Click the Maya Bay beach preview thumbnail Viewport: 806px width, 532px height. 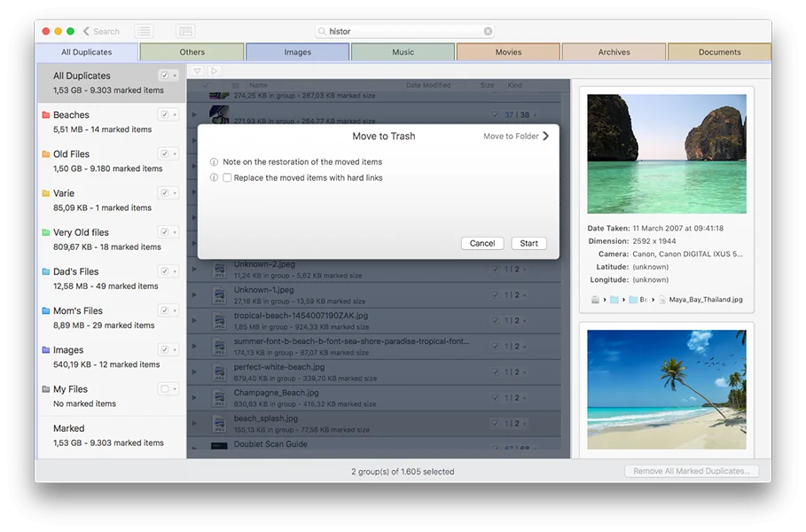[667, 153]
